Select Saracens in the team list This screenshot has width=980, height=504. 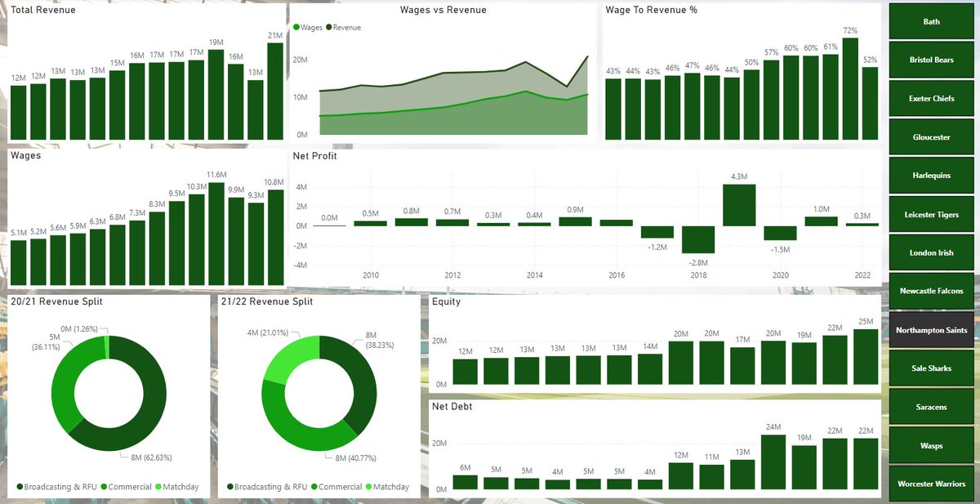point(932,408)
